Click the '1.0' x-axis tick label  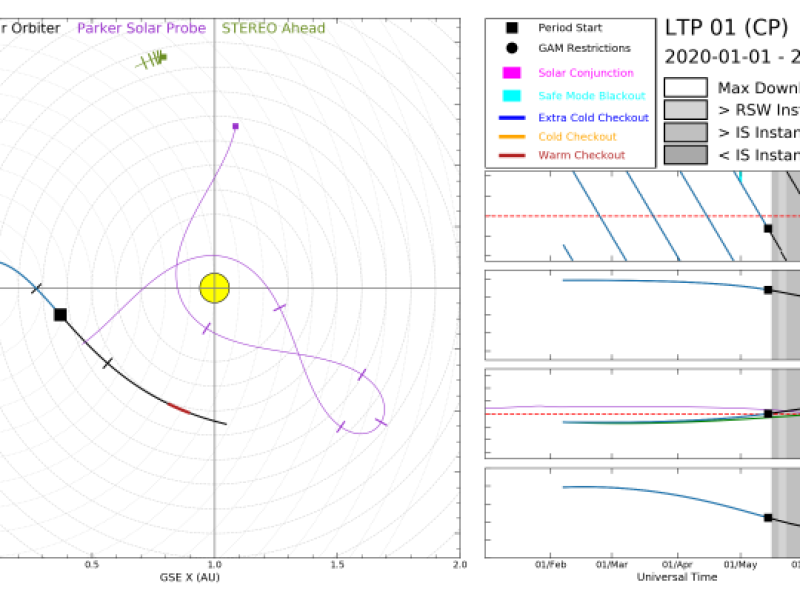coord(214,564)
